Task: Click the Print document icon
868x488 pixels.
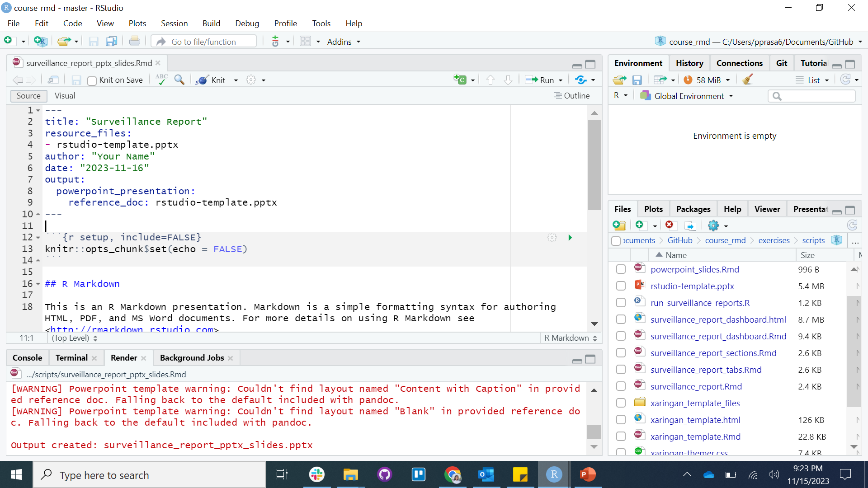Action: point(134,41)
